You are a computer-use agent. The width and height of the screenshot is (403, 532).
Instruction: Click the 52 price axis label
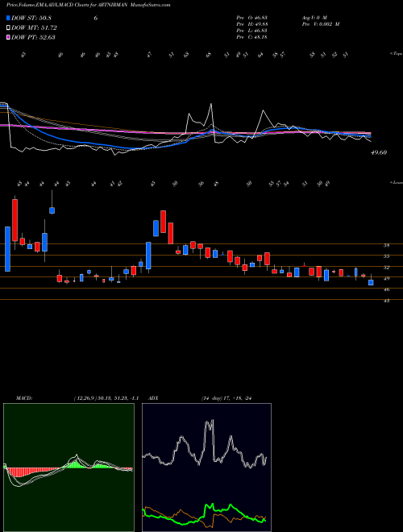(x=386, y=268)
